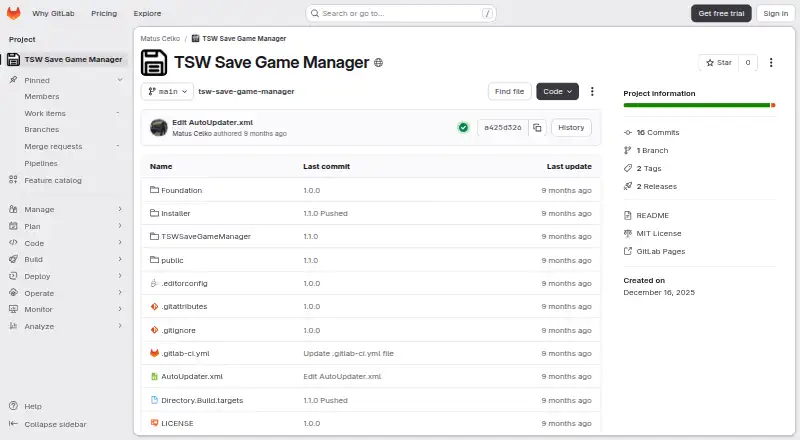Open Work items in sidebar

(45, 113)
